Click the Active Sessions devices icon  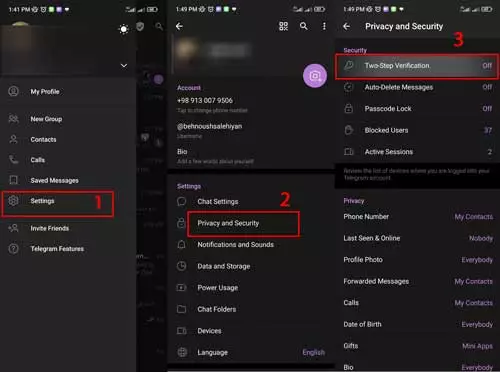[349, 152]
